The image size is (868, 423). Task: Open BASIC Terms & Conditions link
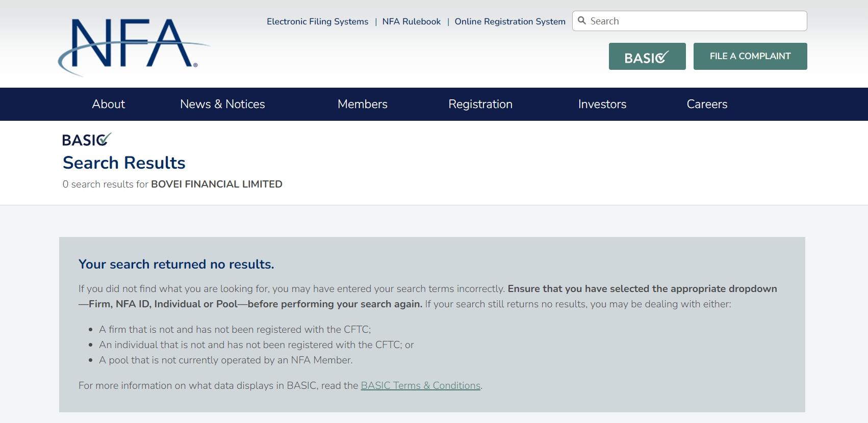click(x=421, y=385)
